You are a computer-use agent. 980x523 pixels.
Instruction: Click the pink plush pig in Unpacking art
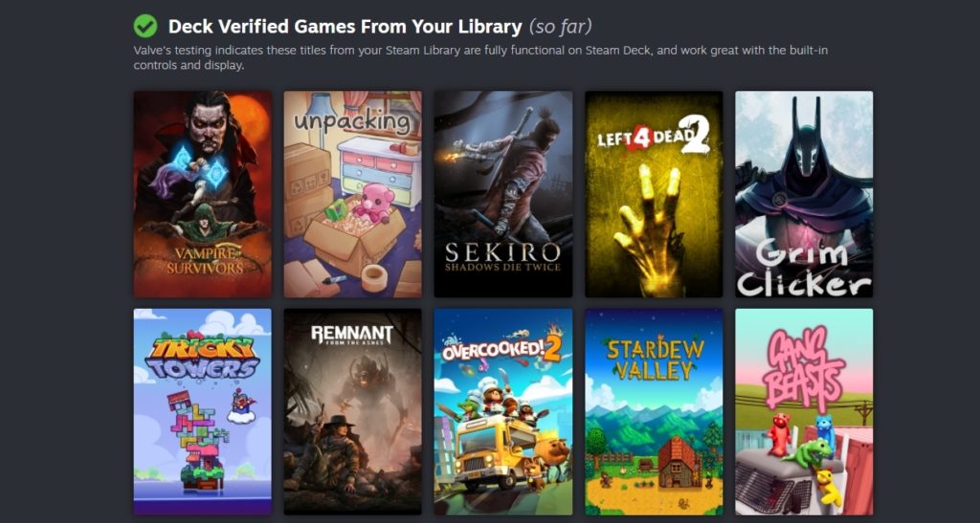tap(374, 203)
